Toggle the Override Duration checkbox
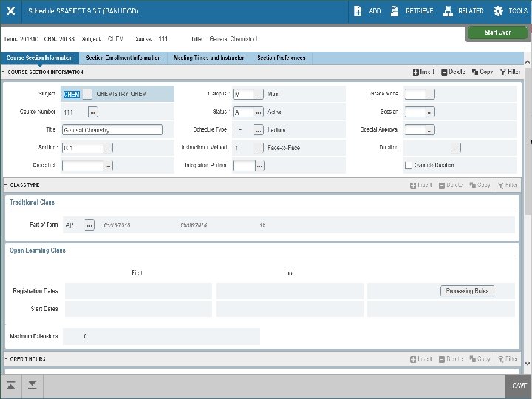This screenshot has height=399, width=532. click(x=408, y=166)
